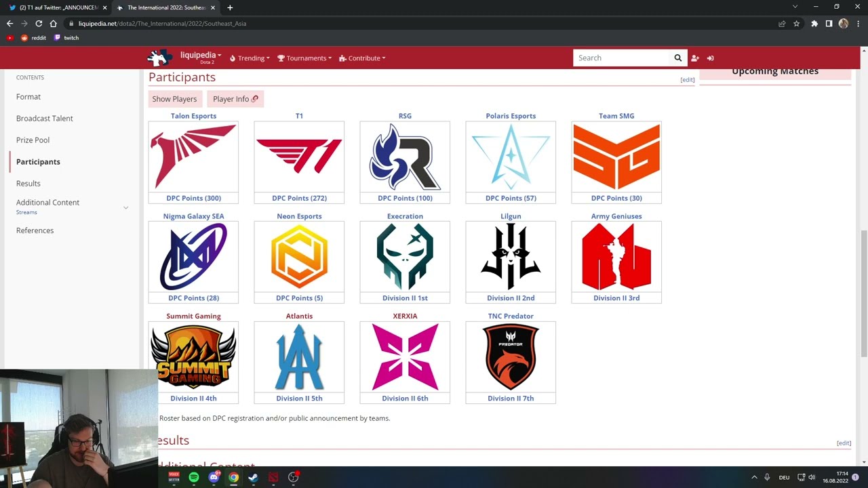Screen dimensions: 868x488
Task: Select the RSG team logo
Action: 405,157
